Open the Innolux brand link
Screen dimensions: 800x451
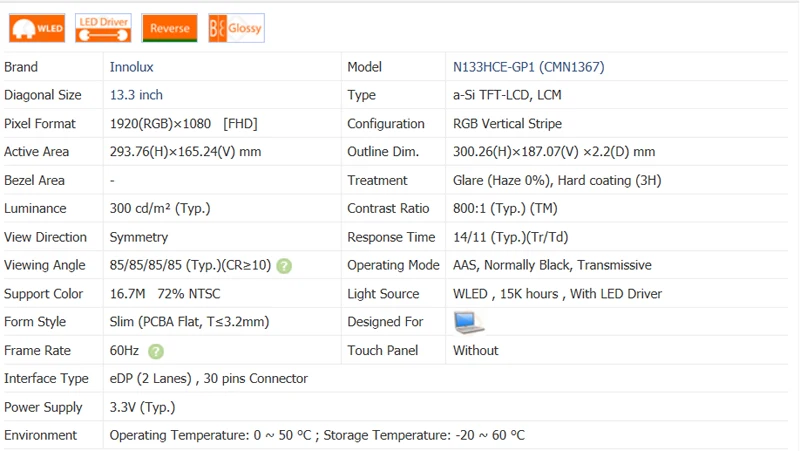132,67
